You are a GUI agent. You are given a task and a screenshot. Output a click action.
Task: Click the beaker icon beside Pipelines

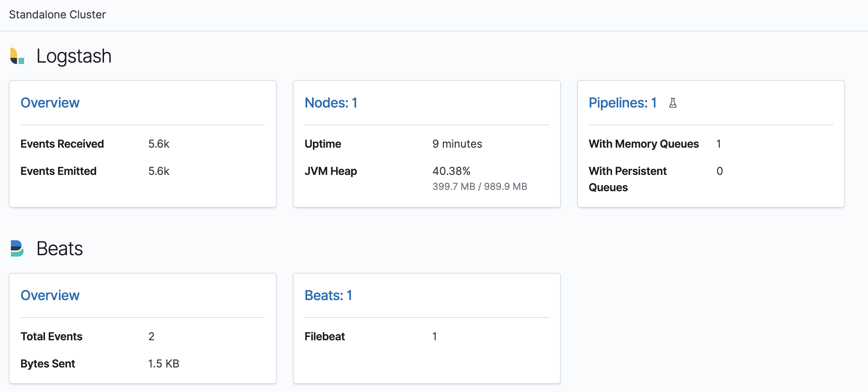point(673,103)
